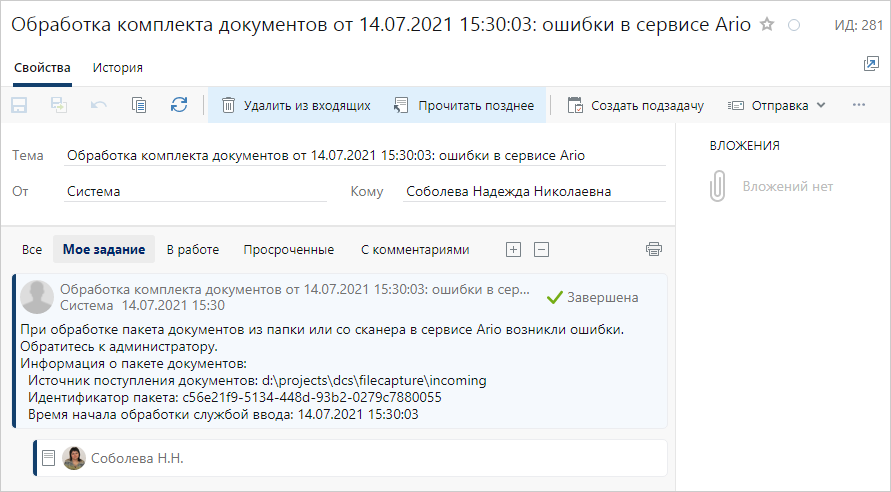Click the copy icon in toolbar
The width and height of the screenshot is (891, 492).
[139, 105]
